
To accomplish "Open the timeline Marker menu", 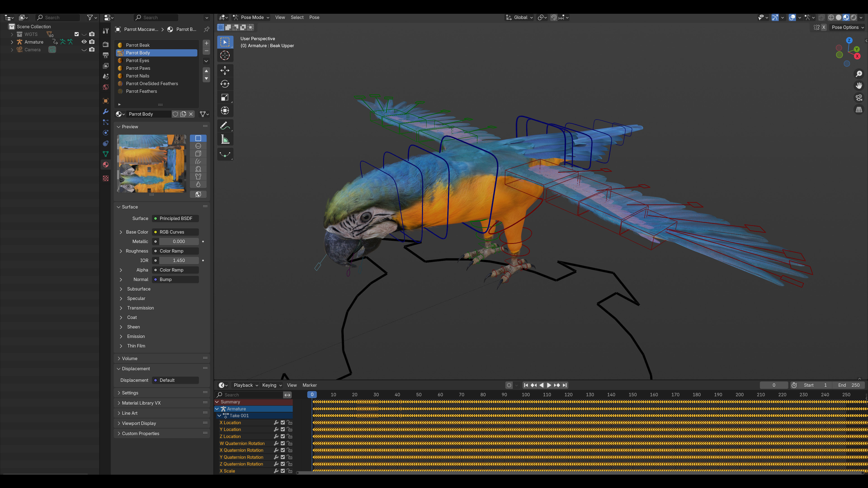I will pos(310,385).
